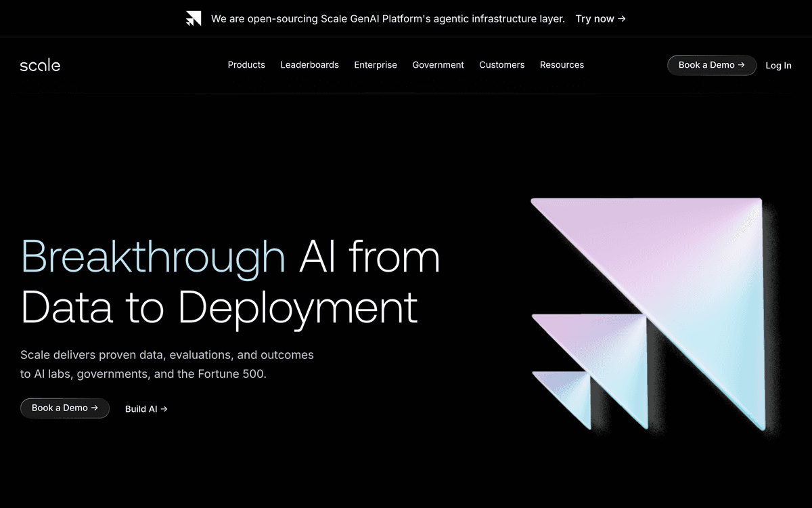Image resolution: width=812 pixels, height=508 pixels.
Task: Open the Try now link in banner
Action: pyautogui.click(x=600, y=19)
